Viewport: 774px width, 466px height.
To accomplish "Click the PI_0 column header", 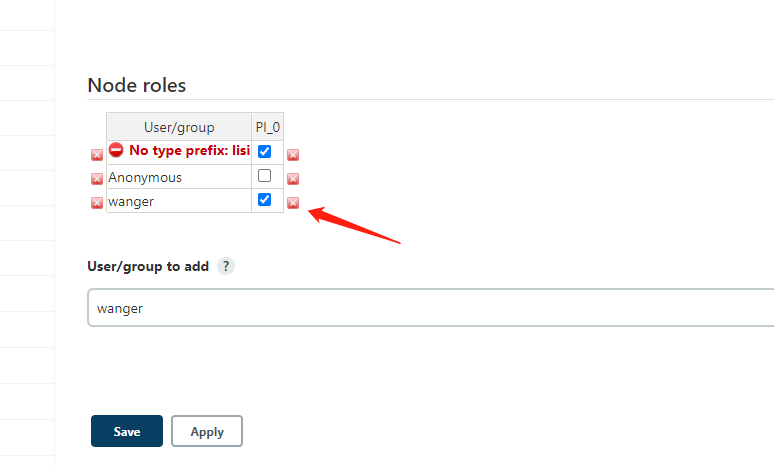I will (x=267, y=127).
